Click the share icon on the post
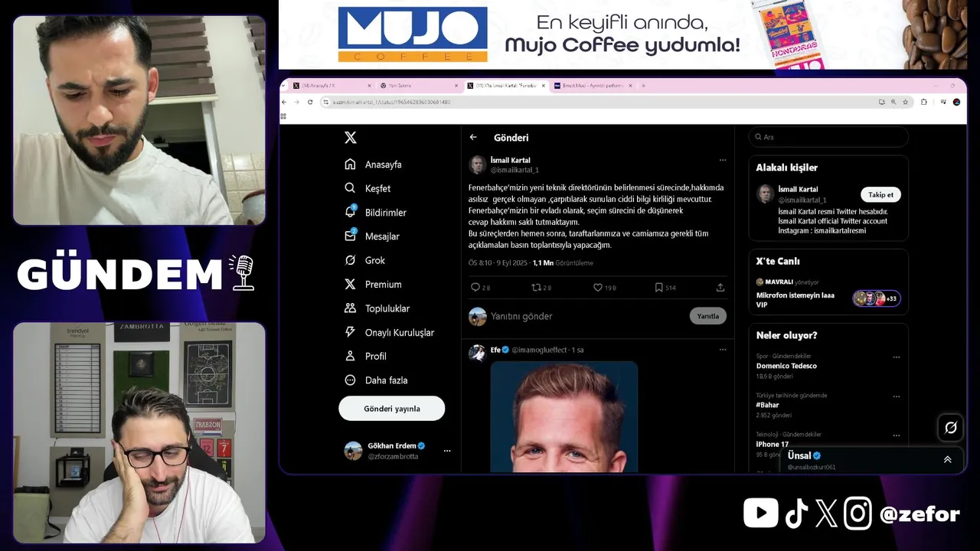The height and width of the screenshot is (551, 980). pos(720,288)
